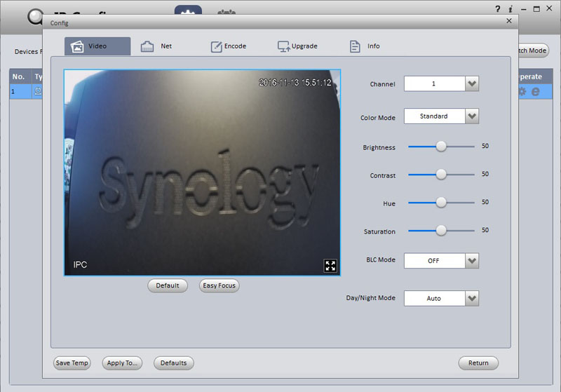Open the Day/Night Mode dropdown

pos(472,298)
